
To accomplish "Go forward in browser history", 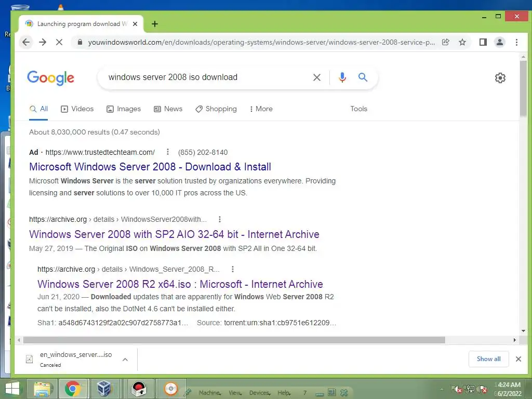I will (x=43, y=42).
